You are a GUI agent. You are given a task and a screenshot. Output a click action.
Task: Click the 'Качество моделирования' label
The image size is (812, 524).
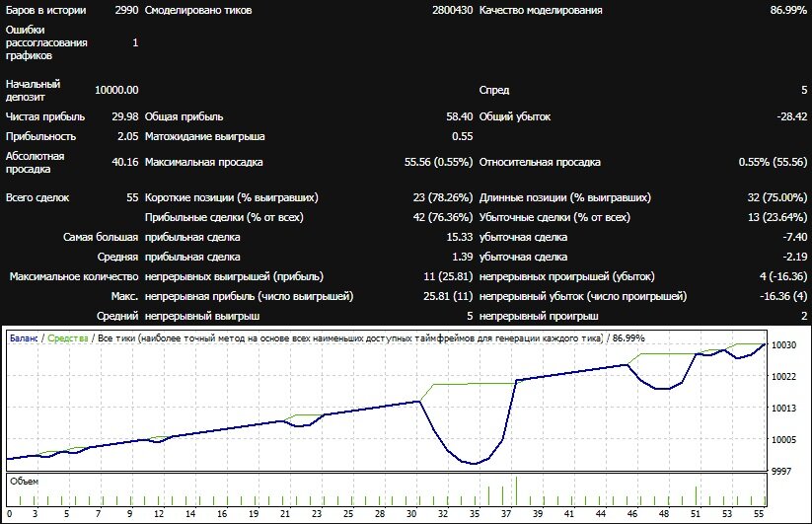[541, 10]
